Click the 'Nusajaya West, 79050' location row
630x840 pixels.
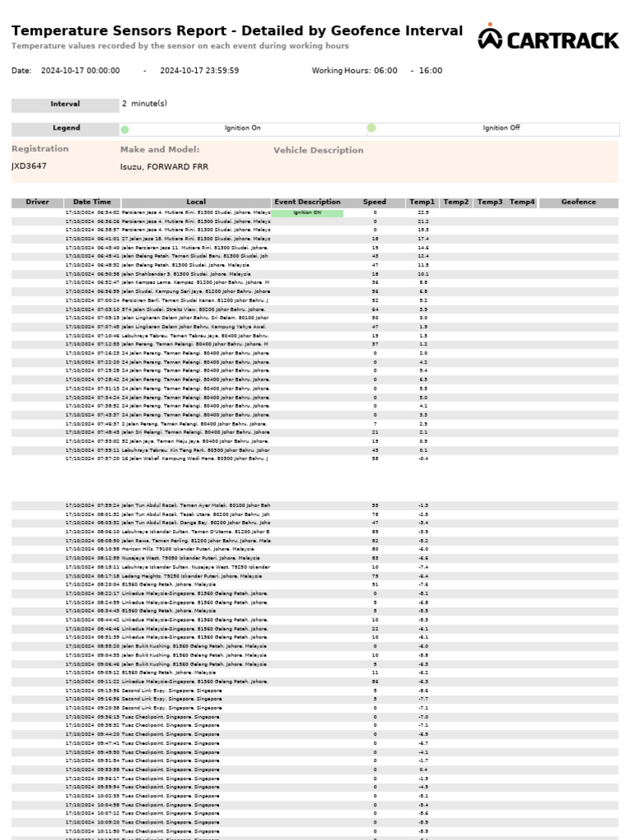pos(315,558)
